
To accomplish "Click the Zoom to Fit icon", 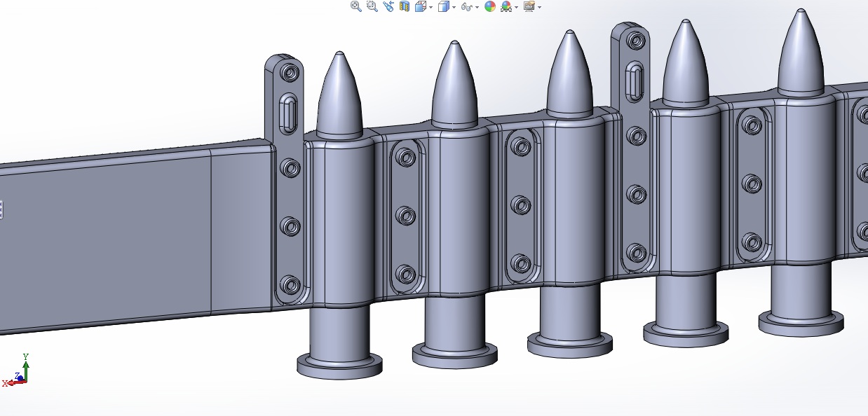I will [x=356, y=6].
